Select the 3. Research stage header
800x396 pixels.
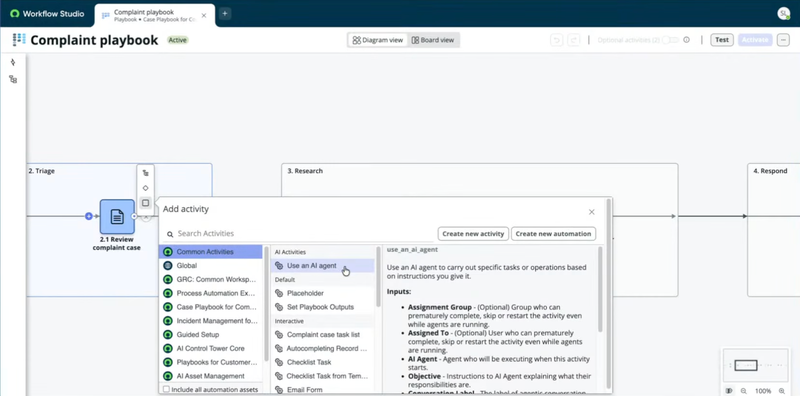(305, 171)
